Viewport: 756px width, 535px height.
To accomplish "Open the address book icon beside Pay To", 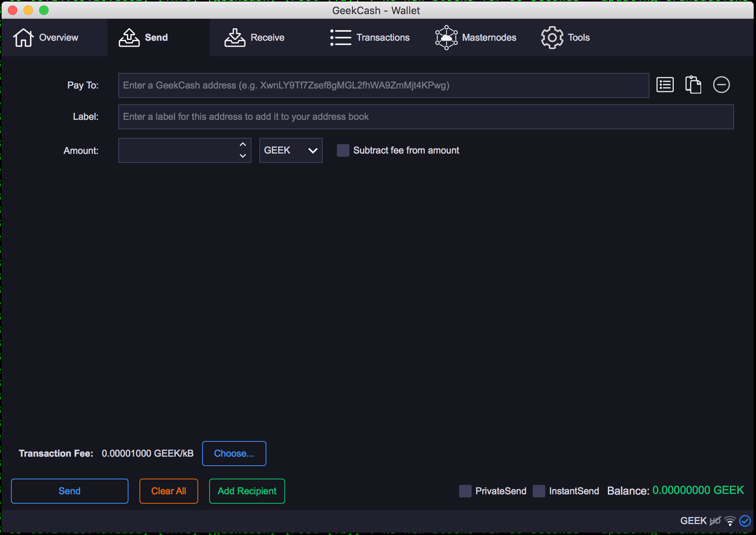I will (665, 85).
